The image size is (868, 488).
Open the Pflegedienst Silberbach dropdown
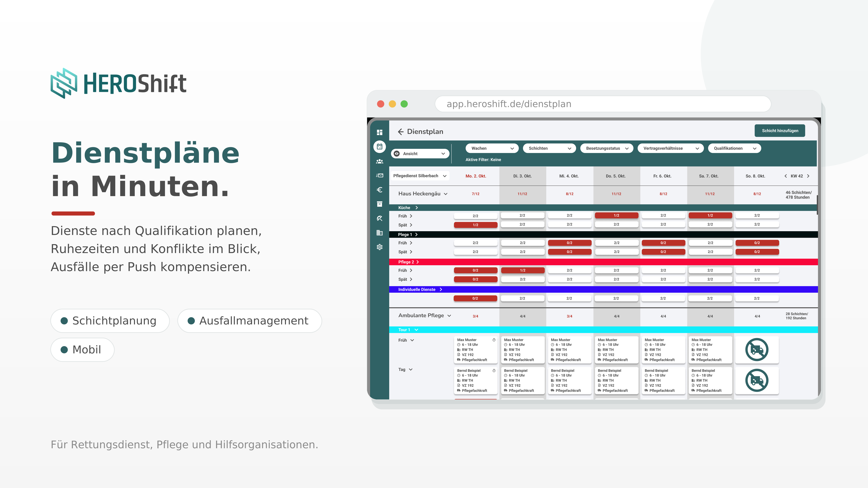pos(420,176)
